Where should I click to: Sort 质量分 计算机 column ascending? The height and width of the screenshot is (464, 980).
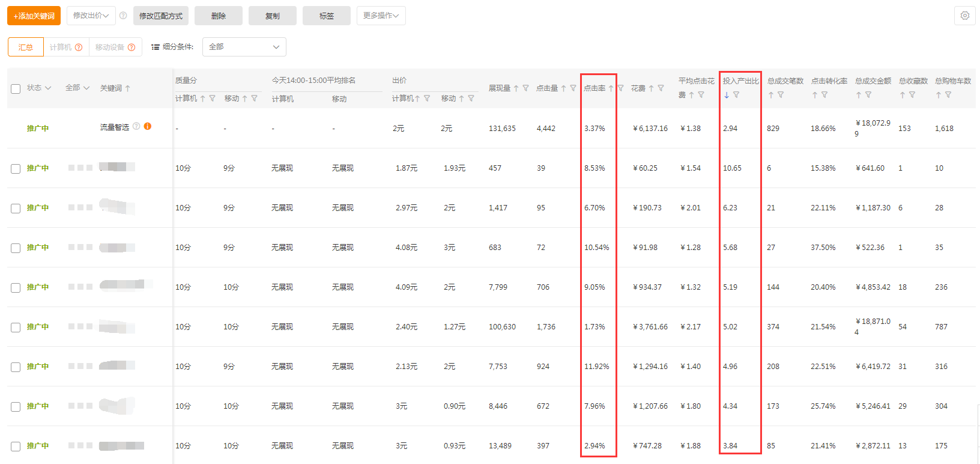203,99
